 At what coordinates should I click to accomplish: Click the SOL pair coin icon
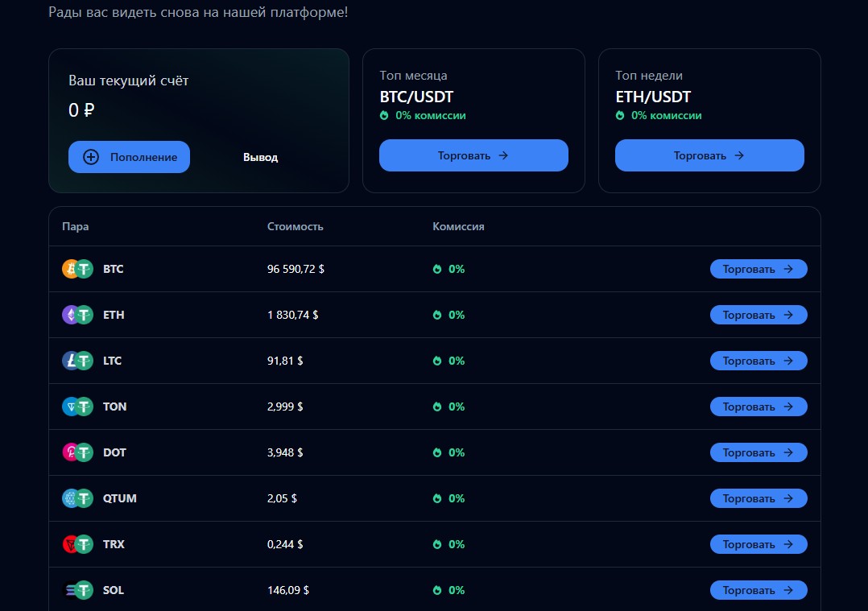[77, 590]
